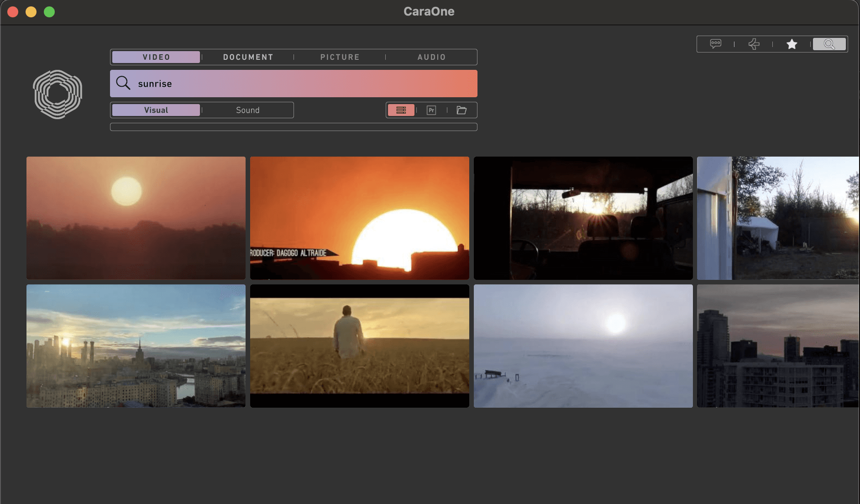
Task: Click the empty progress bar below Visual
Action: coord(294,127)
